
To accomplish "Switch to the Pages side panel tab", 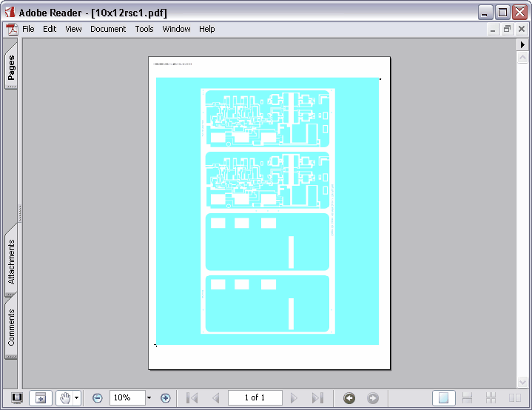I will (11, 67).
